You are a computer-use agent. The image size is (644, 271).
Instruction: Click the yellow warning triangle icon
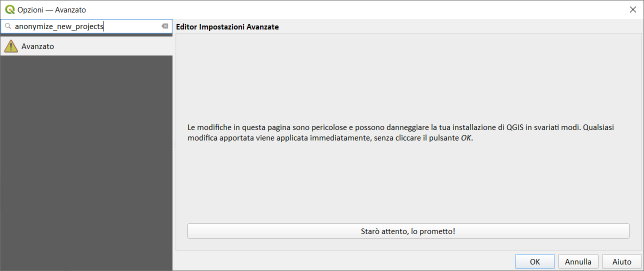11,46
